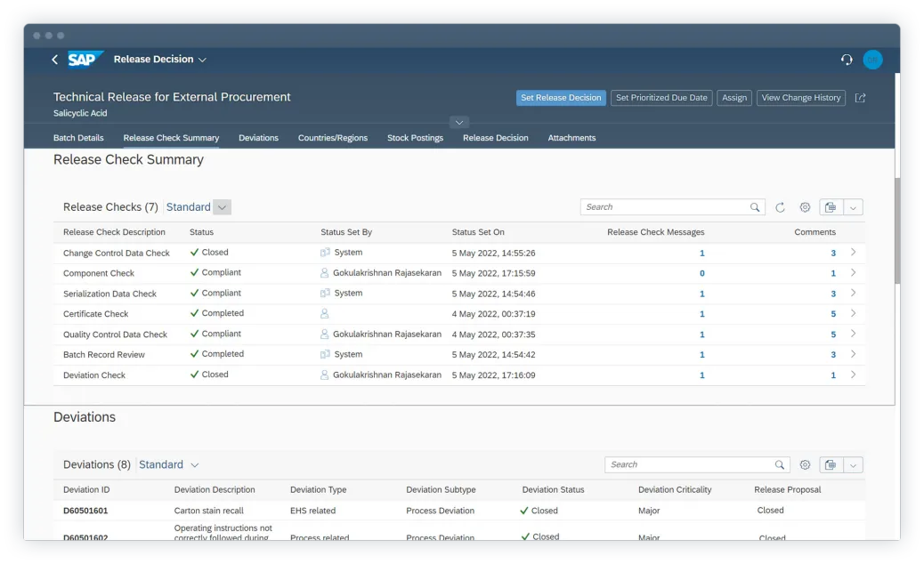924x564 pixels.
Task: Open the Stock Postings tab
Action: (415, 138)
